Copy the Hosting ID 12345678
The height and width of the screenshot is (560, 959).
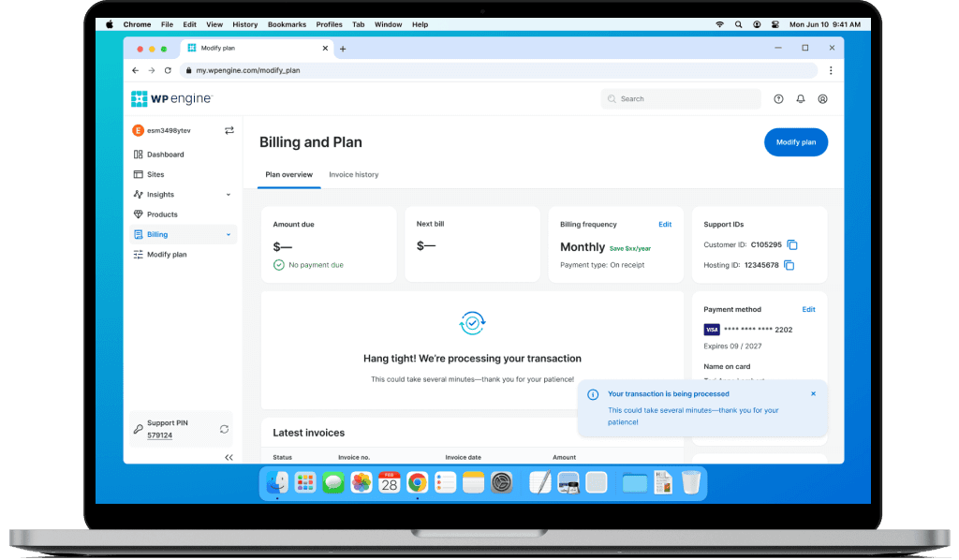(789, 265)
